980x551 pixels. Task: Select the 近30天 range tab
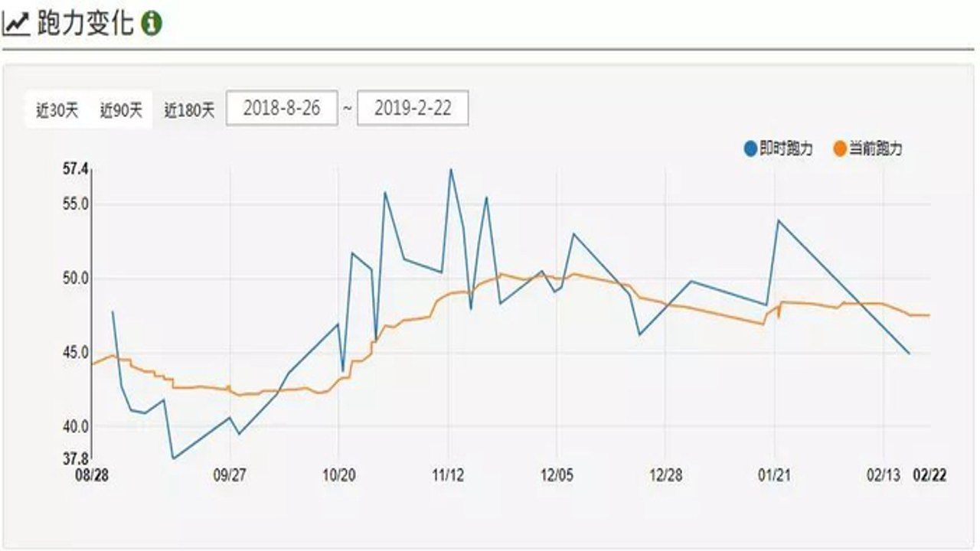tap(57, 110)
